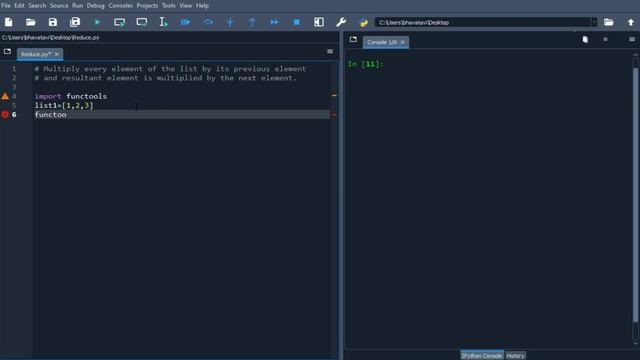Image resolution: width=640 pixels, height=360 pixels.
Task: Click the In [11] console prompt
Action: click(365, 64)
